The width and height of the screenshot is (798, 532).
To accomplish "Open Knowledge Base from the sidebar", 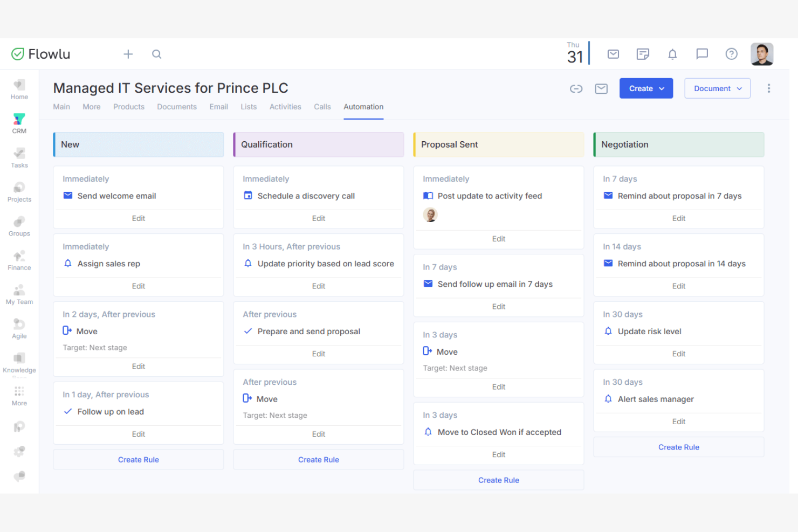I will 19,362.
